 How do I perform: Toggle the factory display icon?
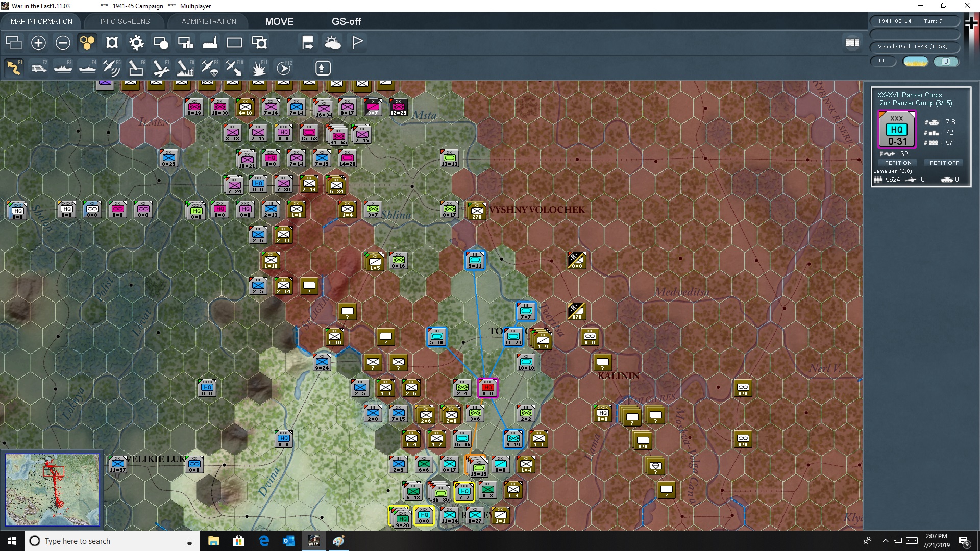[x=210, y=43]
